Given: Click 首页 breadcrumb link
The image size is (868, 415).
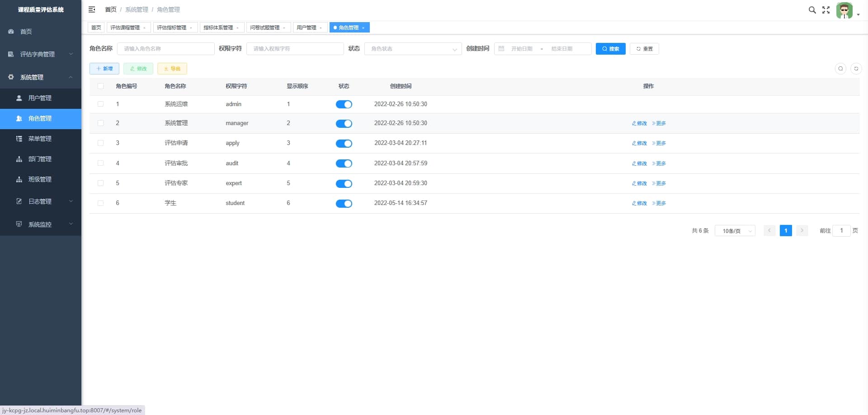Looking at the screenshot, I should 111,9.
